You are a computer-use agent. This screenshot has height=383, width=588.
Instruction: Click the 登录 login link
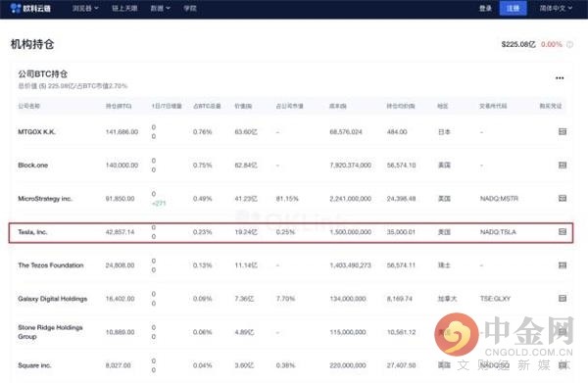(485, 8)
